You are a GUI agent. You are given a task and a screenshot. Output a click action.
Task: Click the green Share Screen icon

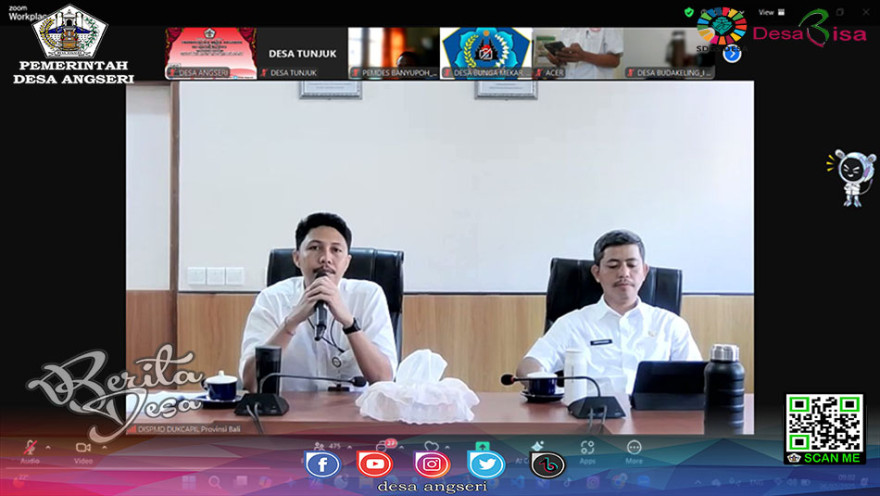[482, 446]
